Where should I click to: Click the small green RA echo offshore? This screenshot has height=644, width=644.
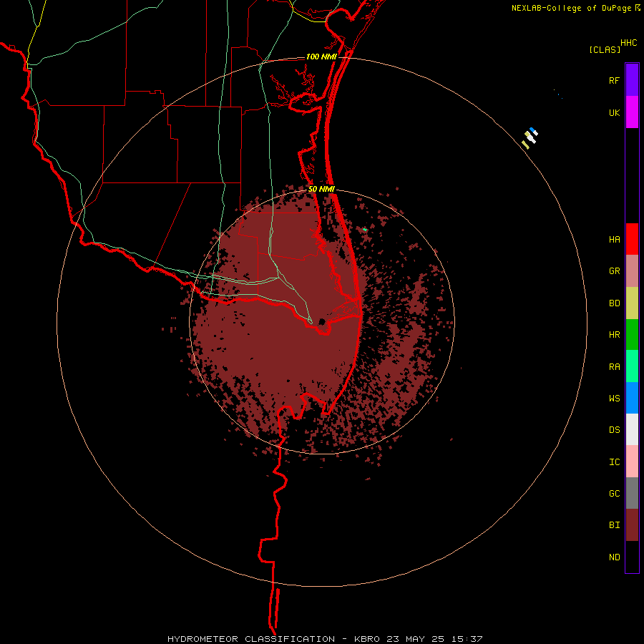pyautogui.click(x=365, y=230)
